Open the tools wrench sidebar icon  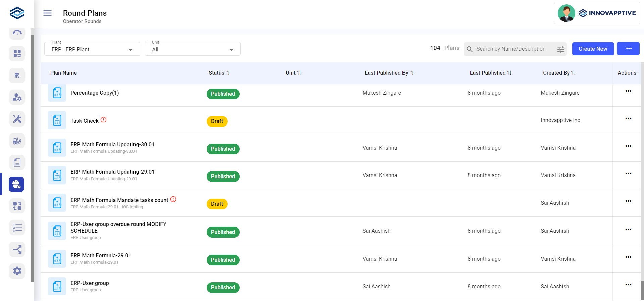pyautogui.click(x=17, y=119)
